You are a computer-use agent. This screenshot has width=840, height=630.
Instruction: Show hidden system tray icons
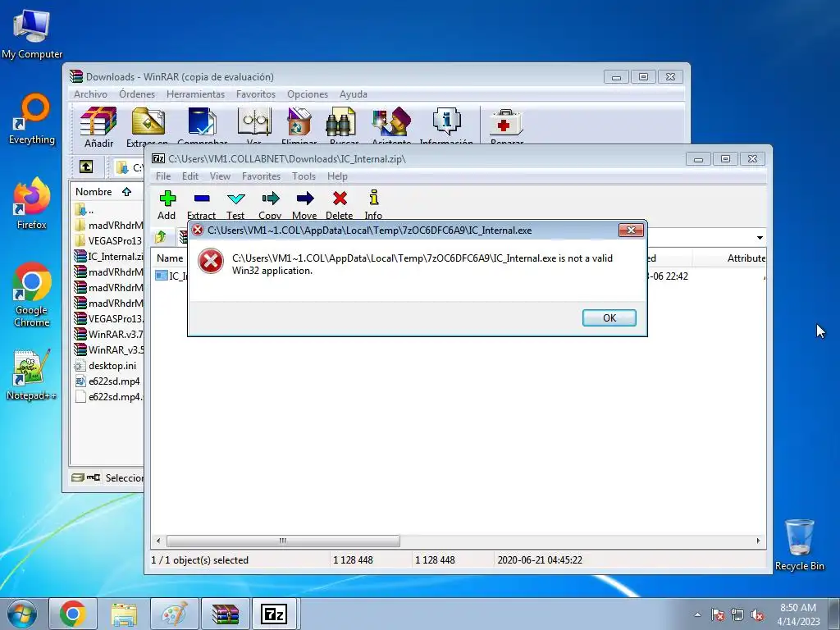pos(697,614)
